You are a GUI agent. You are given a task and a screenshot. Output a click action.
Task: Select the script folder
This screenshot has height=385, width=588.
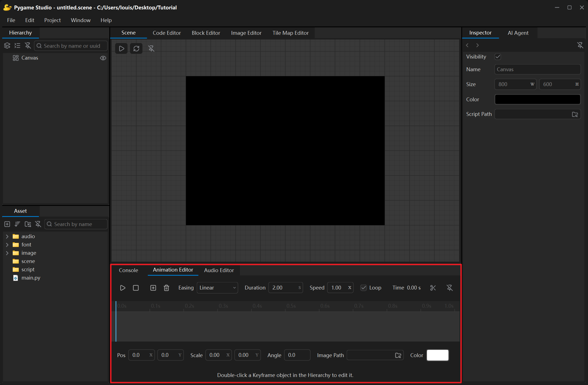[28, 269]
